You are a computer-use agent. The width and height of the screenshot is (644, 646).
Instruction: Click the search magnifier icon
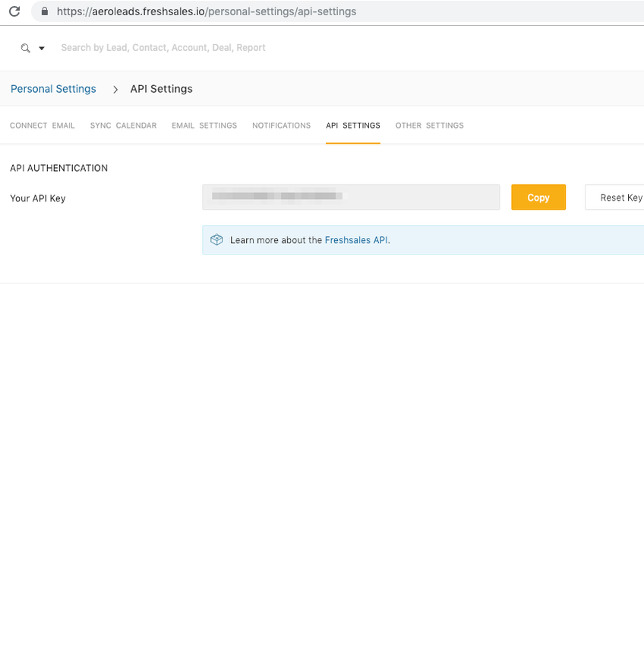point(24,47)
